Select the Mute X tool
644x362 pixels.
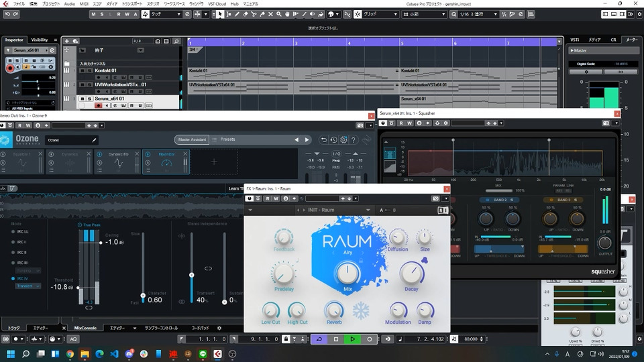tap(270, 14)
